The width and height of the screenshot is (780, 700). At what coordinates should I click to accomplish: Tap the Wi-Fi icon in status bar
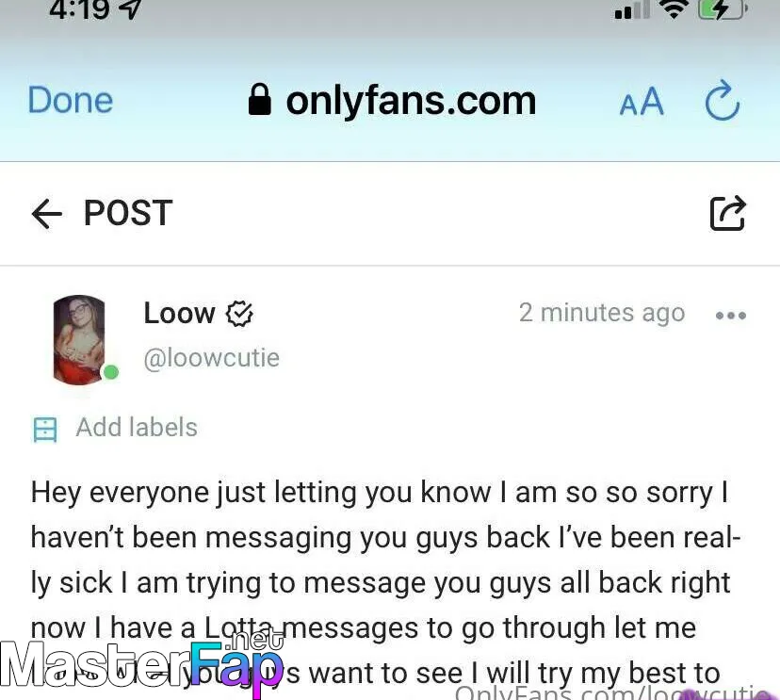[x=674, y=9]
